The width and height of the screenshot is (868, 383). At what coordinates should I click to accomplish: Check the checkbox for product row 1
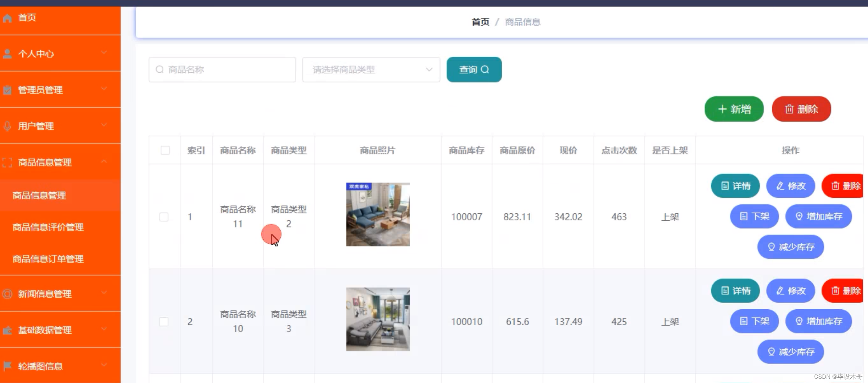pos(164,216)
